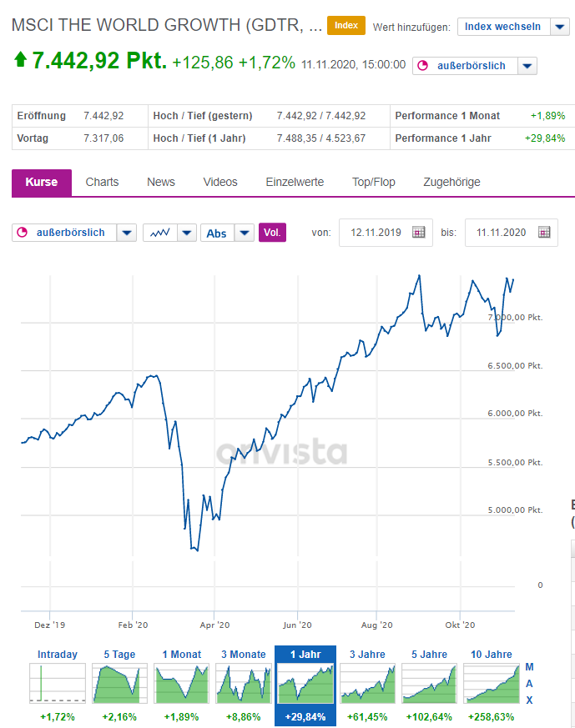Viewport: 575px width, 728px height.
Task: Click the orange Index badge
Action: coord(346,26)
